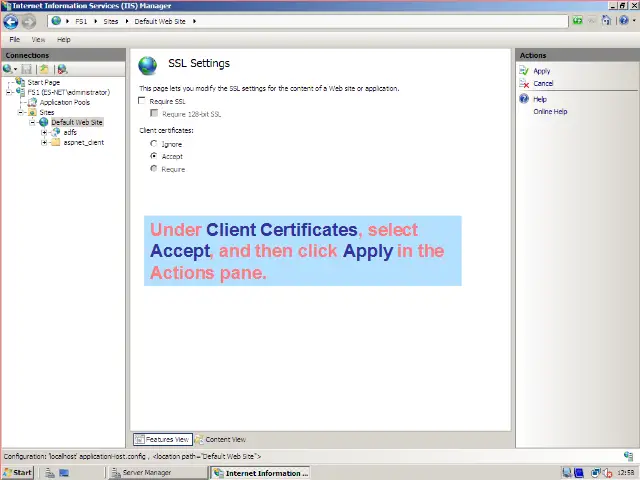Click the Cancel icon in Actions pane
The height and width of the screenshot is (480, 640).
point(524,83)
